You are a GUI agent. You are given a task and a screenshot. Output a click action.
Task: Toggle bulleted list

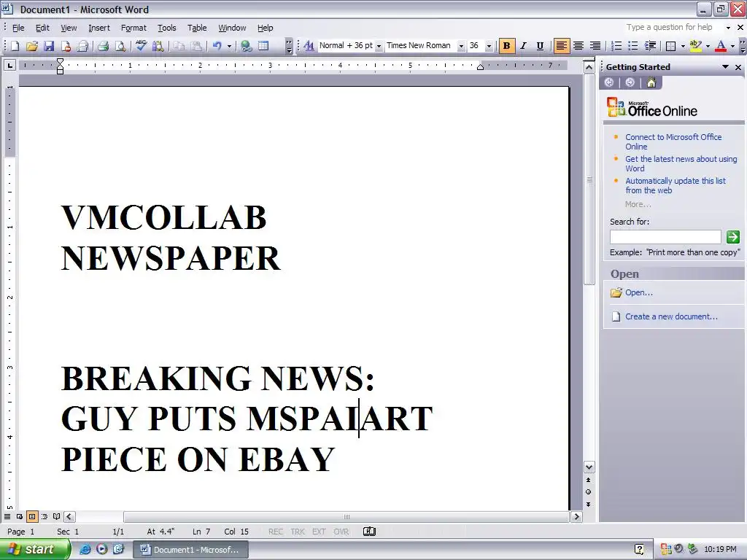click(633, 46)
